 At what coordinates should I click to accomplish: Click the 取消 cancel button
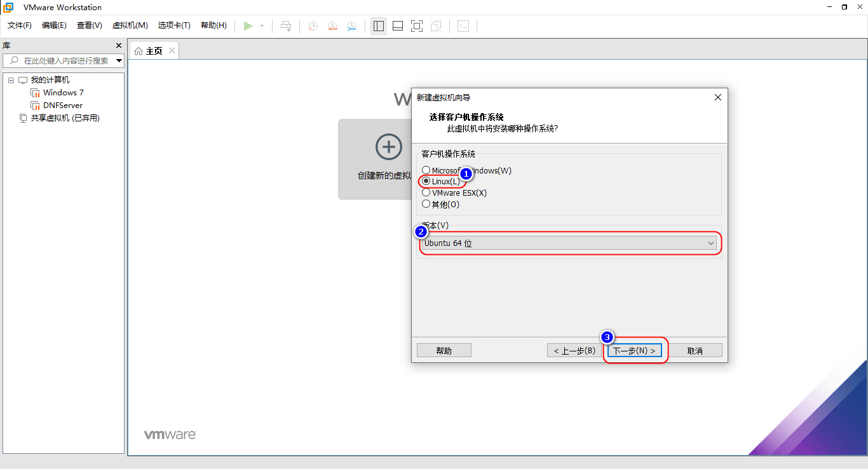click(x=695, y=351)
